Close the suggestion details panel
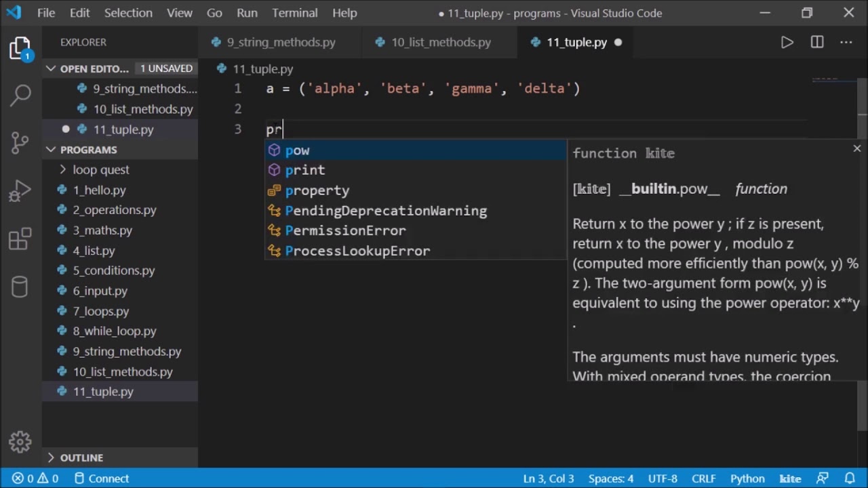868x488 pixels. click(856, 148)
